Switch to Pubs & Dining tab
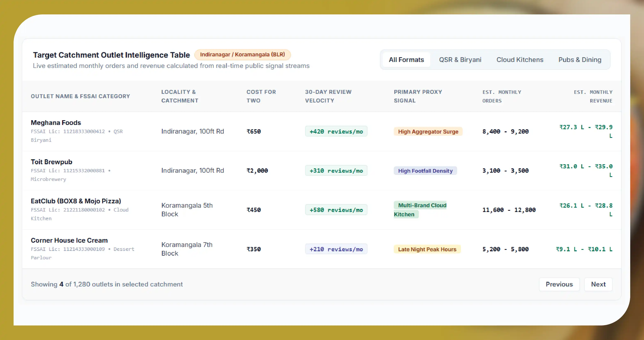The width and height of the screenshot is (644, 340). pyautogui.click(x=580, y=60)
